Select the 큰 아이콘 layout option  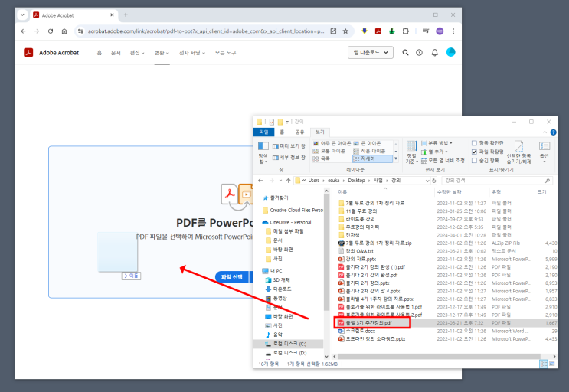coord(368,143)
